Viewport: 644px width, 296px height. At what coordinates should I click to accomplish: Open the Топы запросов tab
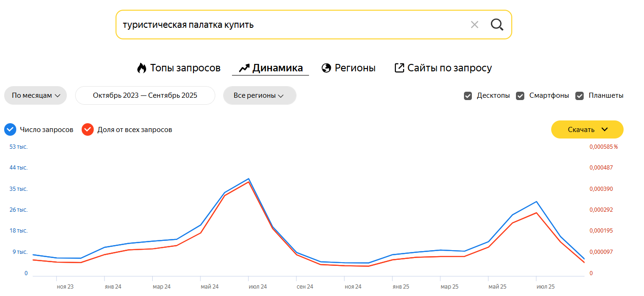tap(179, 68)
